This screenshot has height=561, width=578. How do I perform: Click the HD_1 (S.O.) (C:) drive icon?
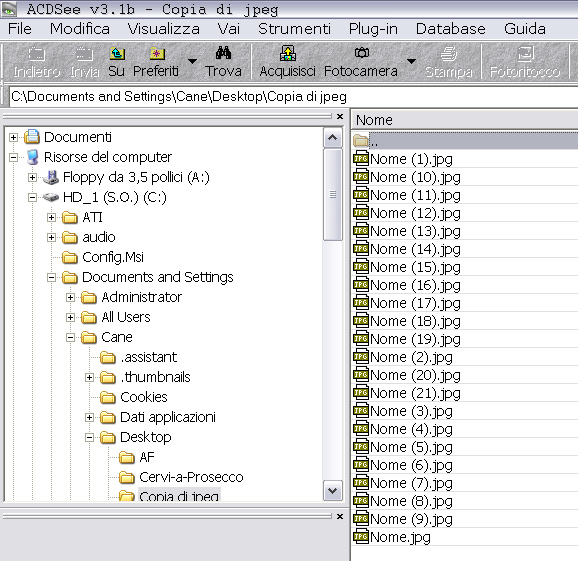coord(51,198)
